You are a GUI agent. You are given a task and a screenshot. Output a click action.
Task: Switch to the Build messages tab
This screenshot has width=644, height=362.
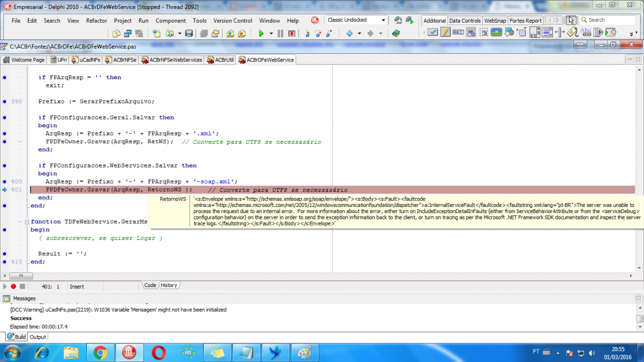(16, 337)
